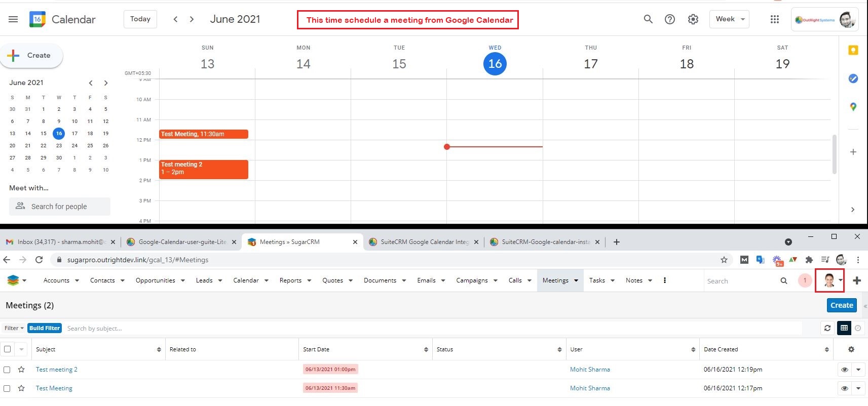Open Google Calendar main menu hamburger

click(x=13, y=19)
